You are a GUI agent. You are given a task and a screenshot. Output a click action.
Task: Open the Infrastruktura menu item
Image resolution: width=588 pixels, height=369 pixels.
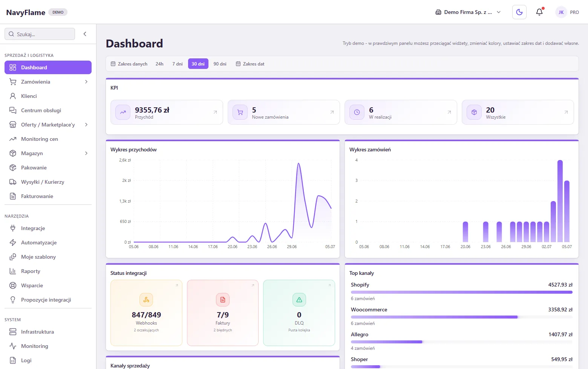48,332
